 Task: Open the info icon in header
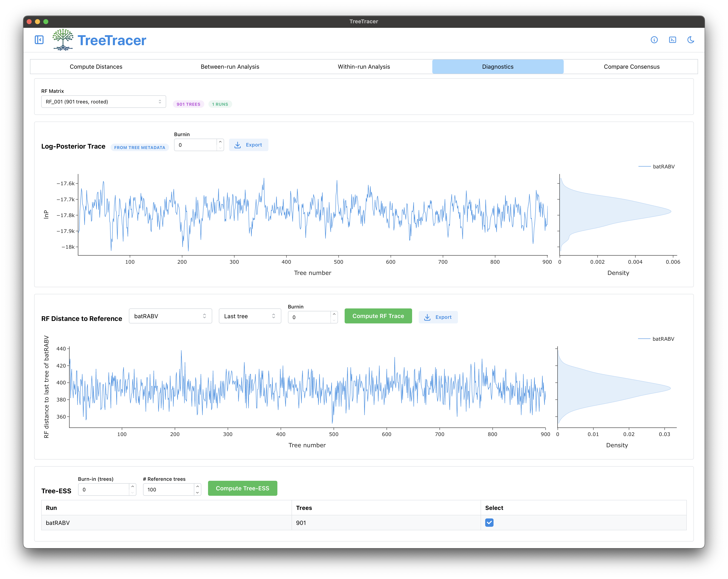tap(654, 40)
